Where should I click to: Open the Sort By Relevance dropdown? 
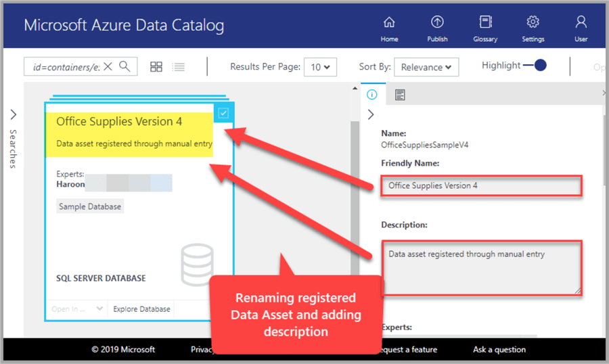tap(426, 67)
